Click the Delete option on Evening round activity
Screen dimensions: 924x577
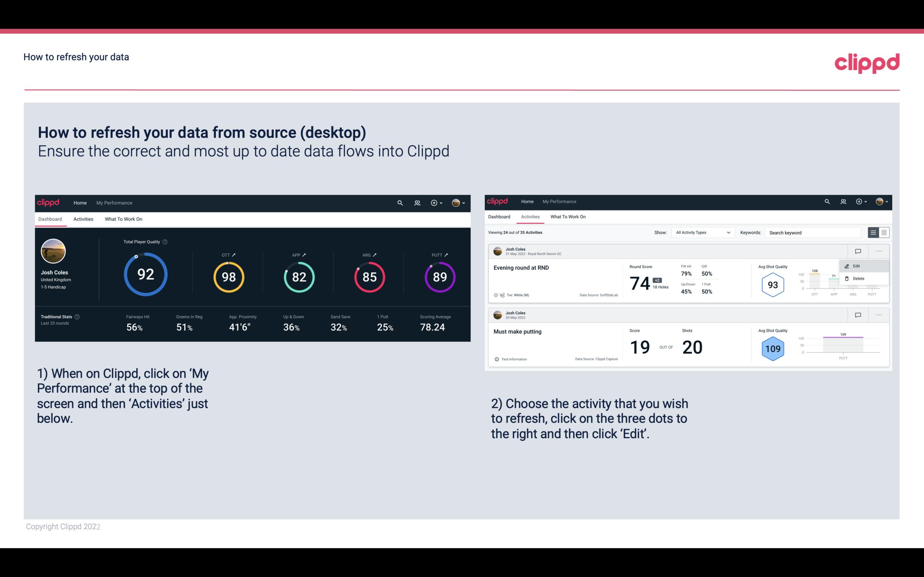[859, 278]
